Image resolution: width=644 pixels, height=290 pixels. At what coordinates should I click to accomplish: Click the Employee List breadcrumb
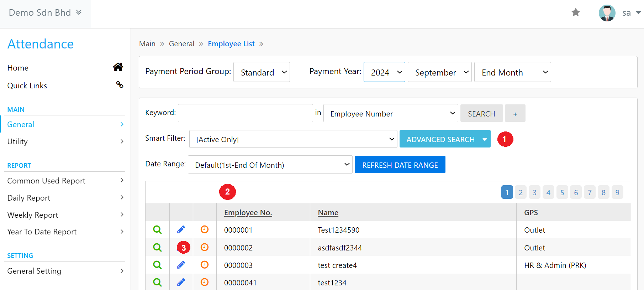point(231,43)
